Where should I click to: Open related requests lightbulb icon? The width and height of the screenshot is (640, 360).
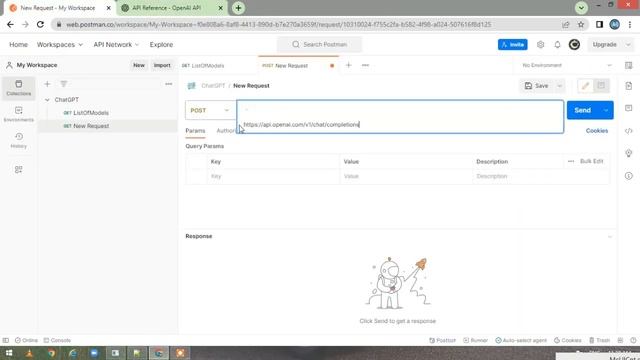(629, 153)
